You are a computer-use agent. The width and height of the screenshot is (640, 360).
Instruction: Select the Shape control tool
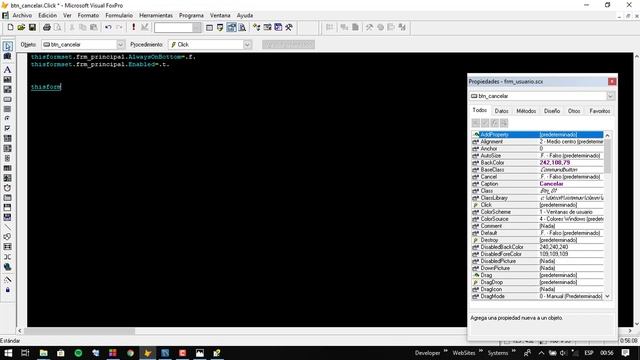point(7,237)
